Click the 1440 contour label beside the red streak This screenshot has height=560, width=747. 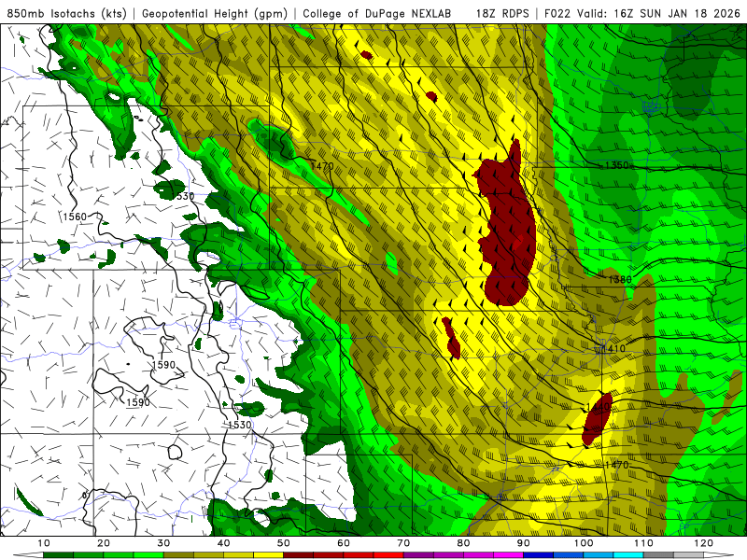tap(598, 407)
